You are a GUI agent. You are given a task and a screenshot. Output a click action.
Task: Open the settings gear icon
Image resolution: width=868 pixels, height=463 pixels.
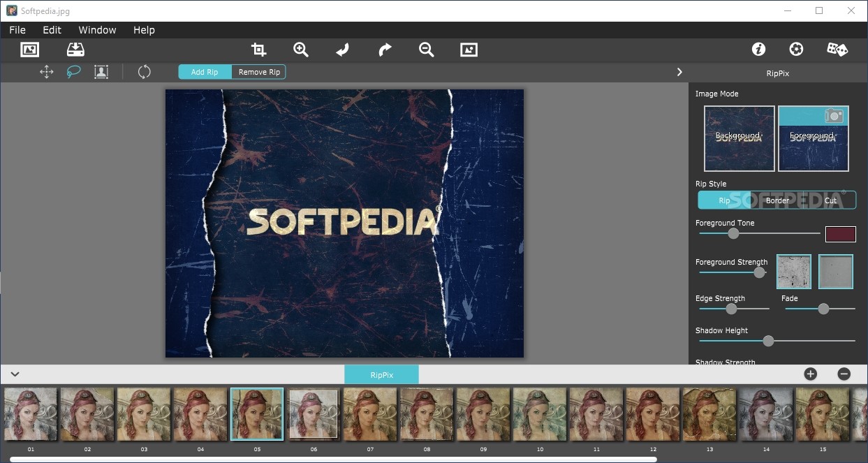pos(796,49)
